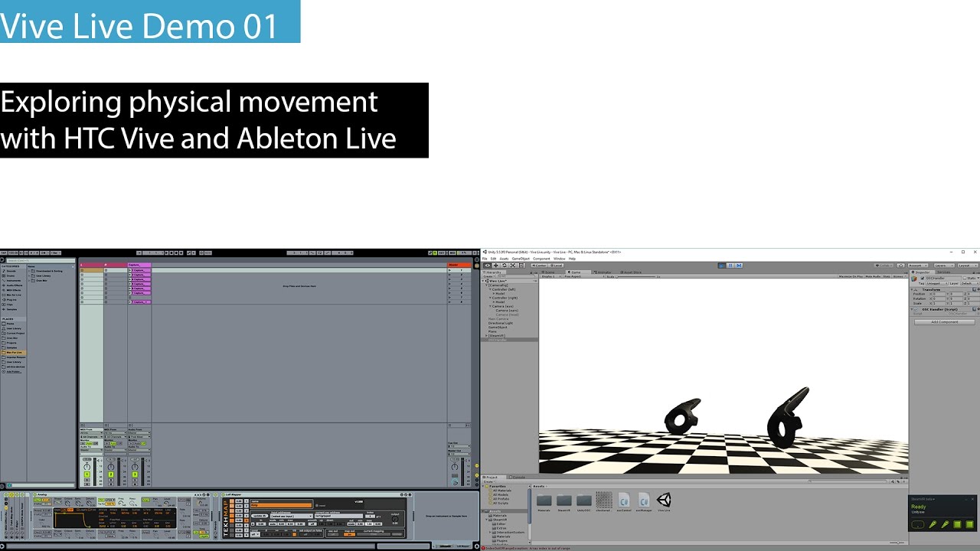Image resolution: width=980 pixels, height=551 pixels.
Task: Open Unity Layout dropdown in toolbar
Action: click(x=967, y=266)
